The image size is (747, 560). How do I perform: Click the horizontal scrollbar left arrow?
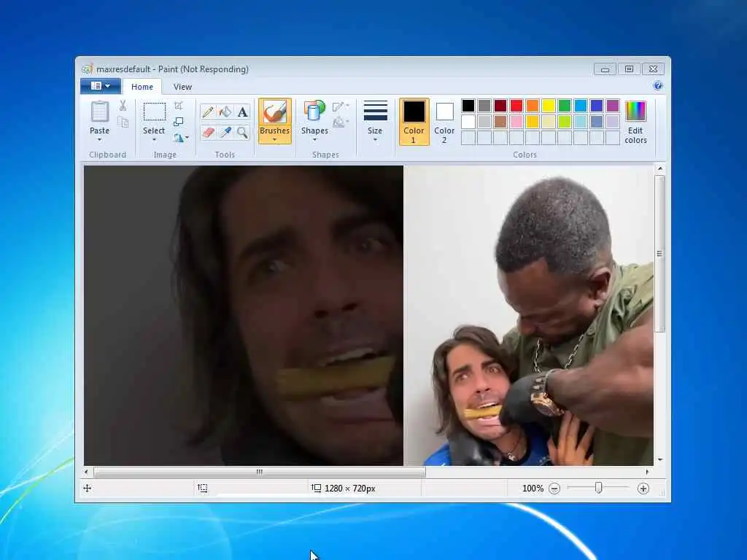tap(86, 472)
